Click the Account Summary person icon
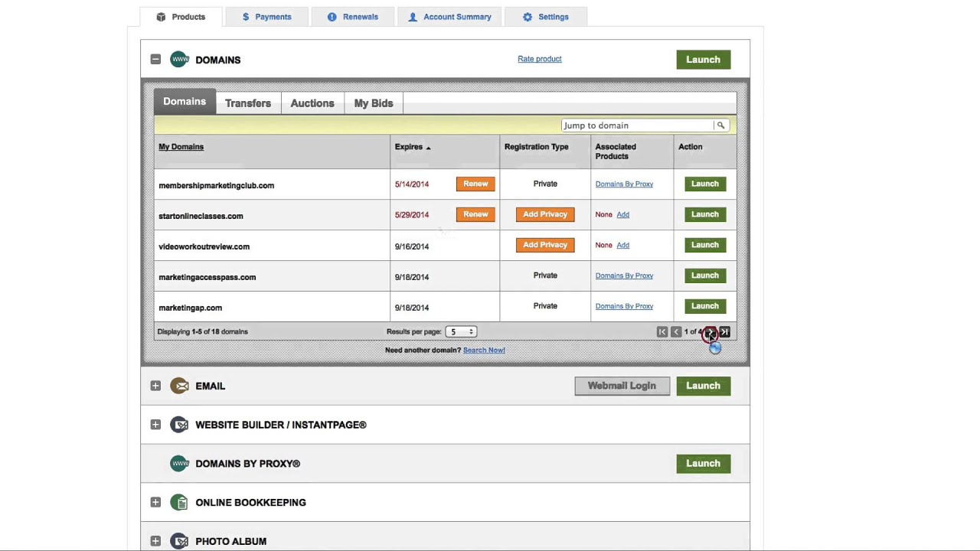 click(413, 17)
